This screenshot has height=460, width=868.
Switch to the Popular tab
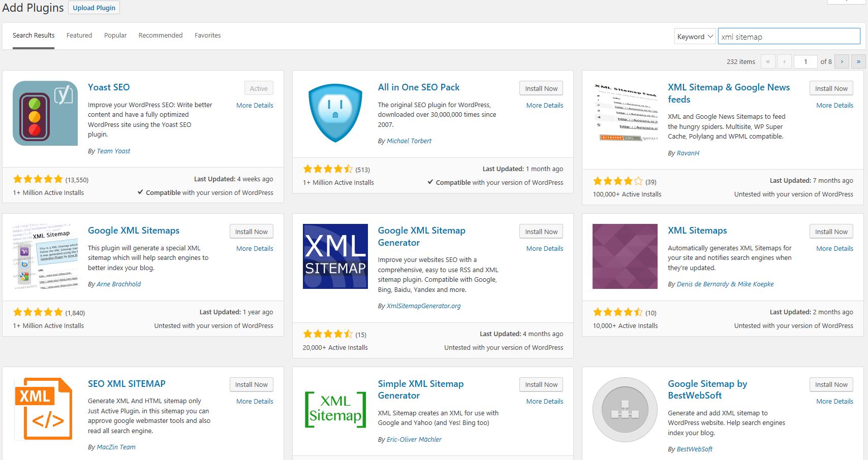(x=115, y=36)
